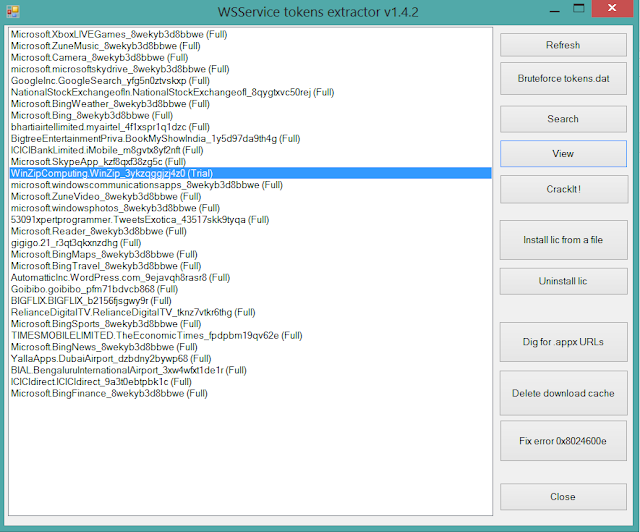Maximize the WSService tokens extractor window

(x=579, y=9)
